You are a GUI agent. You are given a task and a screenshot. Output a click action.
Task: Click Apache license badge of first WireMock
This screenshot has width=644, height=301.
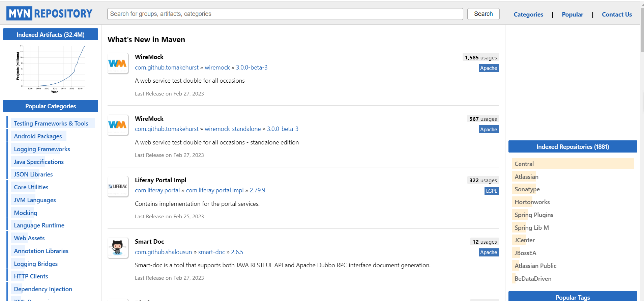point(489,68)
